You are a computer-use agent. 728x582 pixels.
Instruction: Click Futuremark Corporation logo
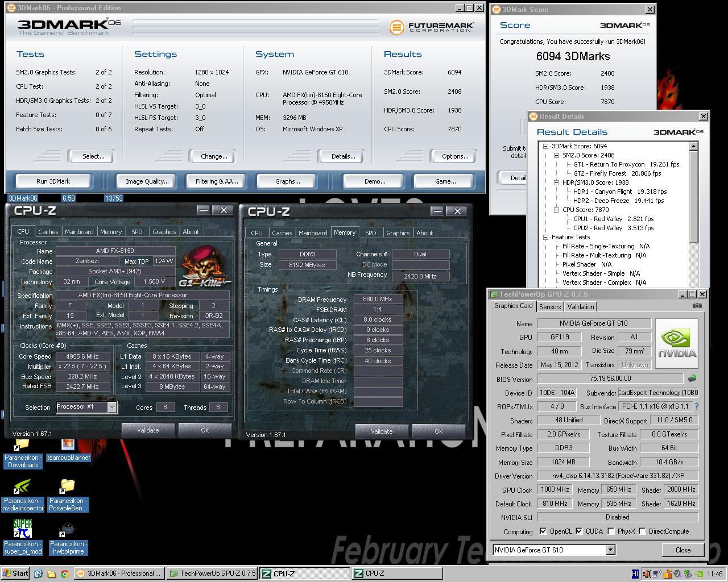[x=431, y=27]
